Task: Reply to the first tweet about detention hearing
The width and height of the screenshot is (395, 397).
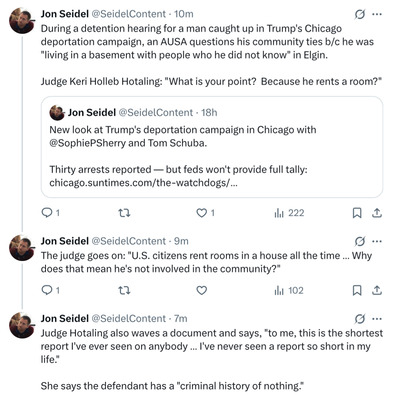Action: (x=50, y=213)
